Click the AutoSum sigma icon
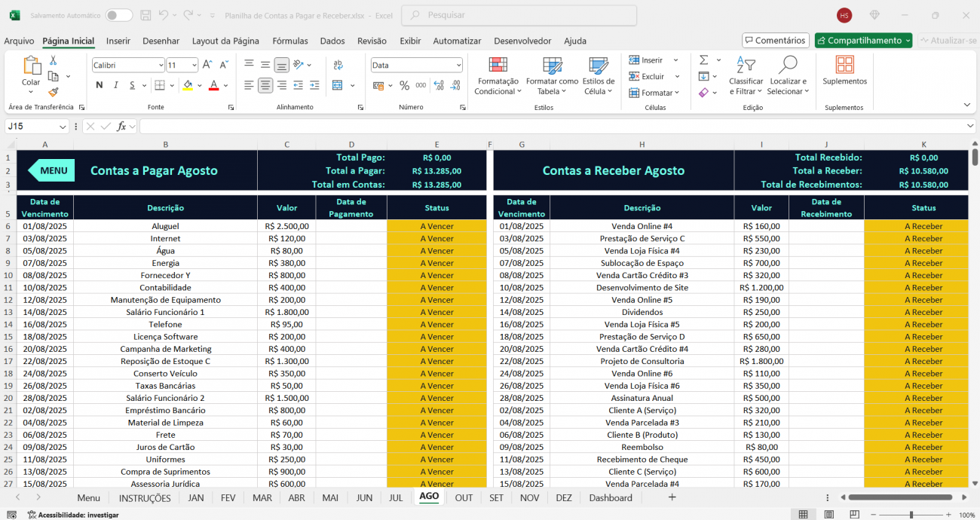980x520 pixels. [x=703, y=60]
